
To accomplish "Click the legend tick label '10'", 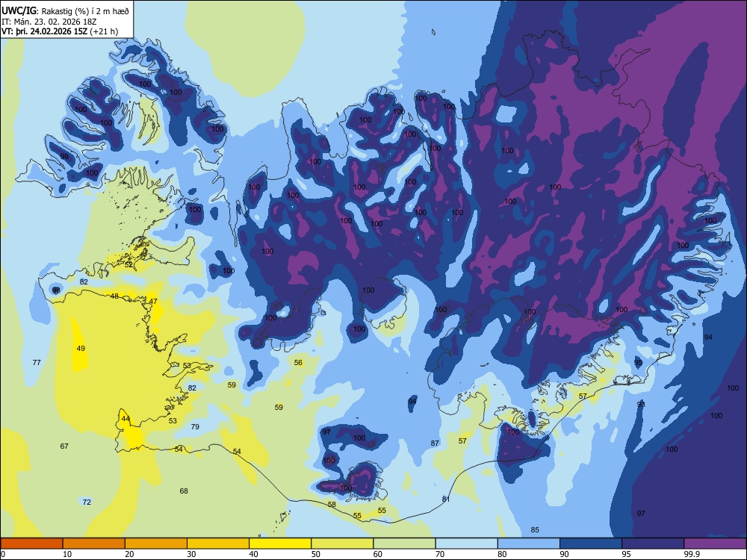I will [x=67, y=554].
